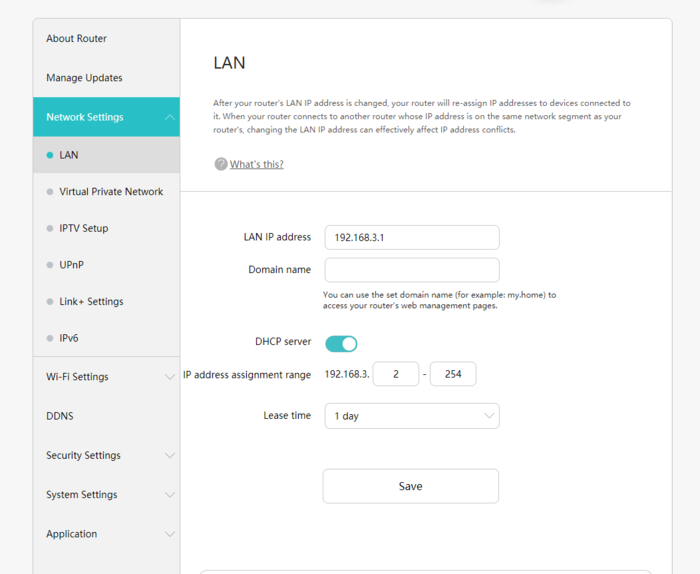Click the IP range end field 254
The image size is (700, 574).
pyautogui.click(x=453, y=374)
